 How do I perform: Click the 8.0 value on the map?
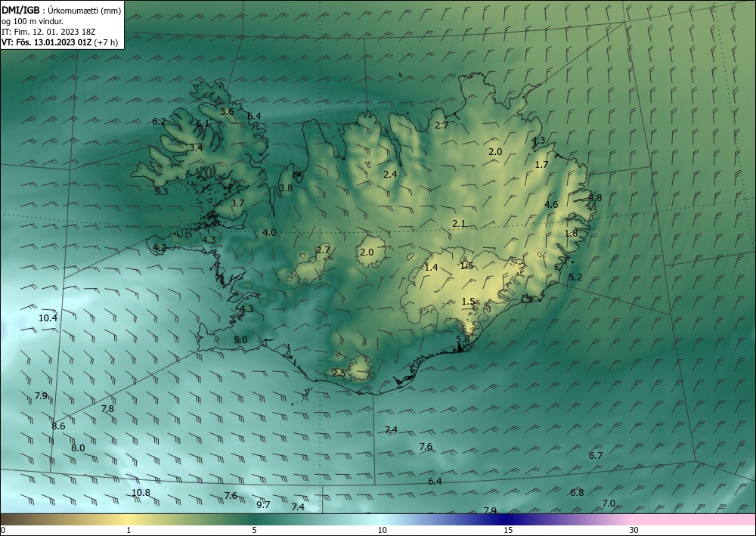[78, 448]
